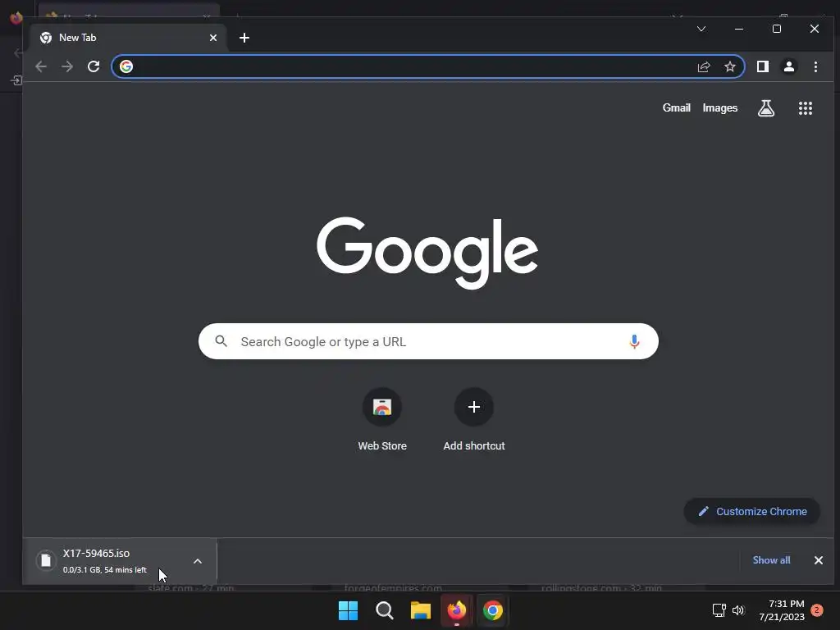The width and height of the screenshot is (840, 630).
Task: Open the Windows Start menu
Action: tap(348, 610)
